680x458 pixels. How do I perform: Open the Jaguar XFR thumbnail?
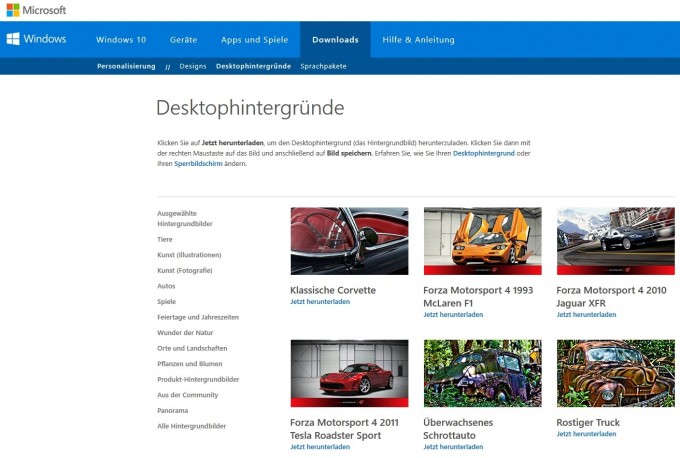tap(616, 241)
